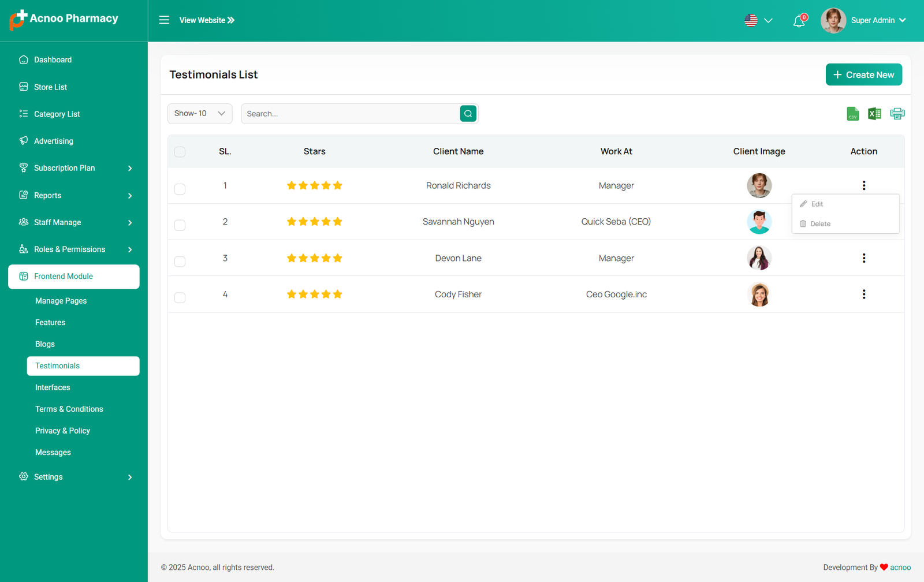This screenshot has height=582, width=924.
Task: Export the list as CSV file
Action: pyautogui.click(x=852, y=114)
